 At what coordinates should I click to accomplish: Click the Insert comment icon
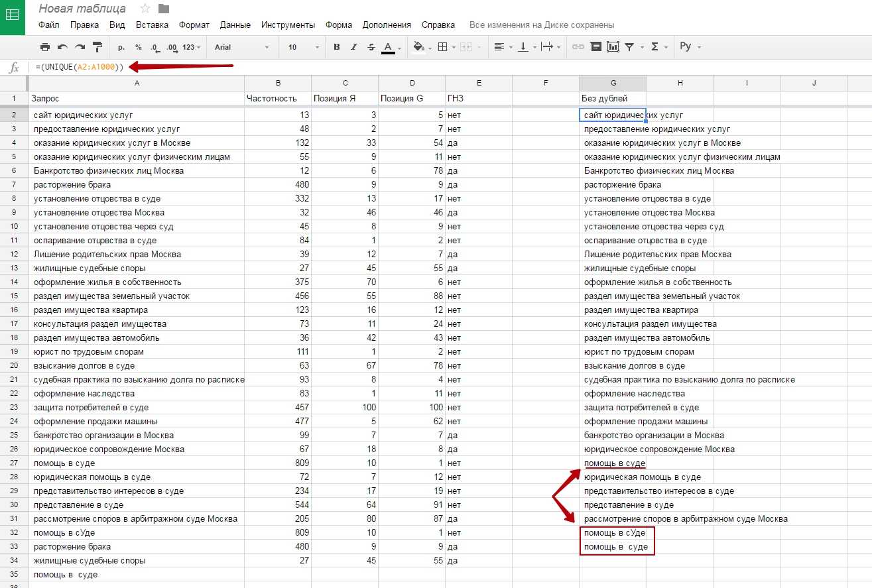[x=595, y=47]
